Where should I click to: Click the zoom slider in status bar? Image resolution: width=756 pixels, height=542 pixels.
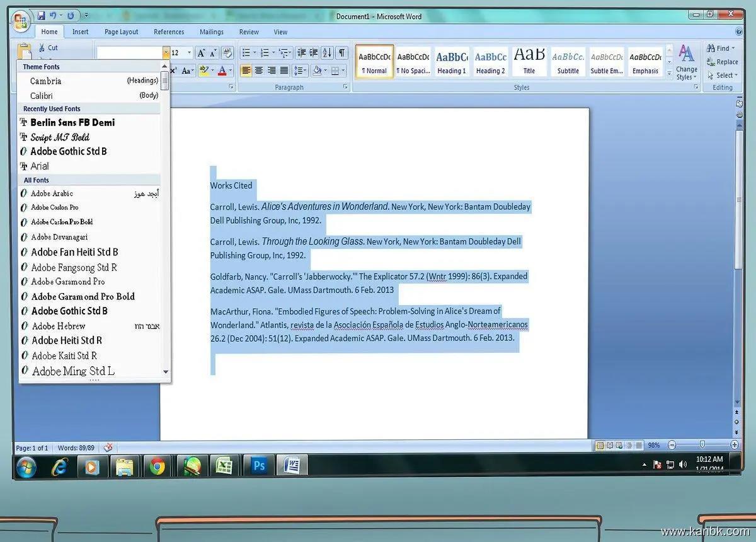pyautogui.click(x=702, y=446)
